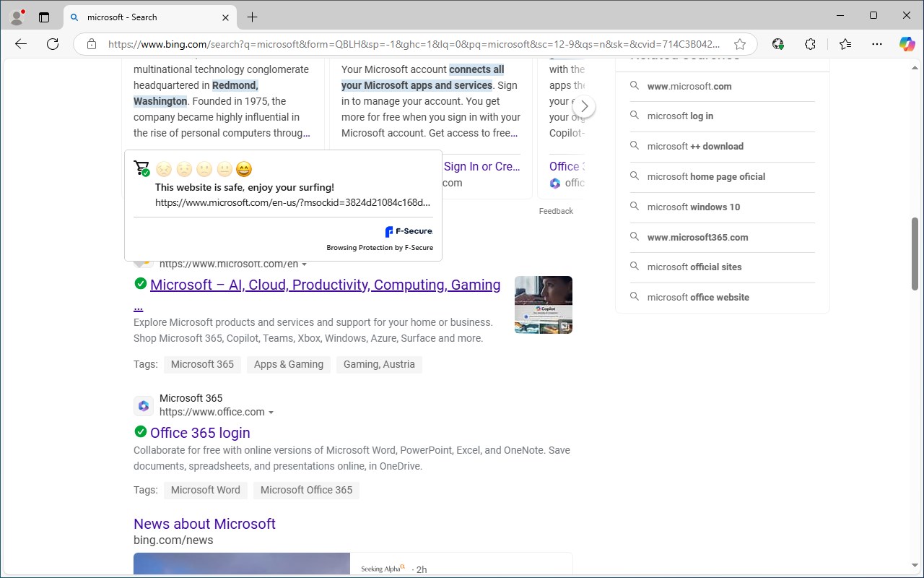Open the Favorites list icon in the toolbar
The height and width of the screenshot is (578, 924).
(845, 44)
